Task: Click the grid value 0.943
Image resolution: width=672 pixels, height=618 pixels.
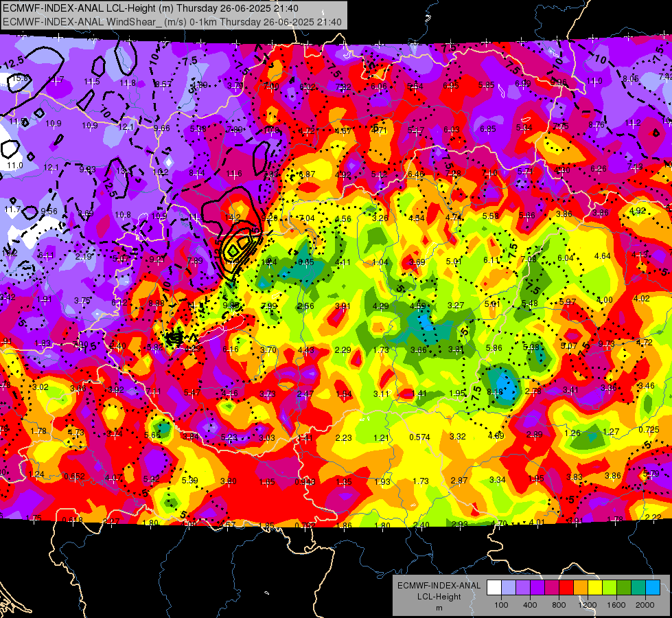Action: 305,482
